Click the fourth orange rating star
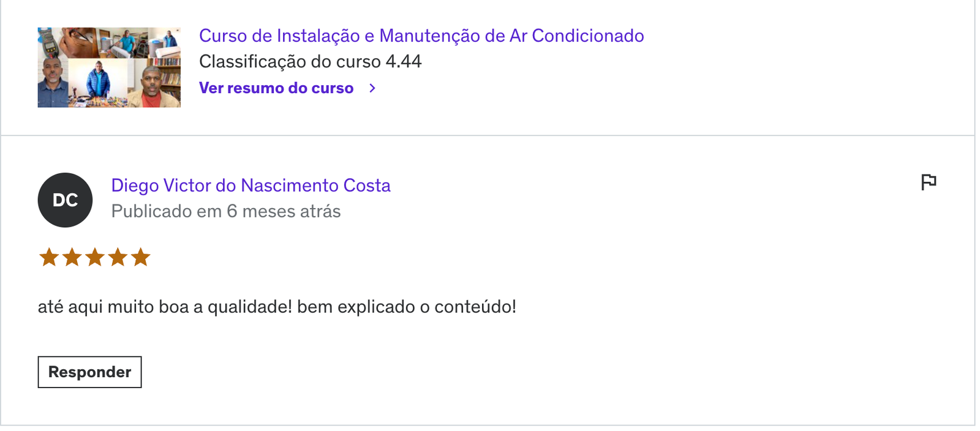Image resolution: width=980 pixels, height=431 pixels. pyautogui.click(x=118, y=257)
